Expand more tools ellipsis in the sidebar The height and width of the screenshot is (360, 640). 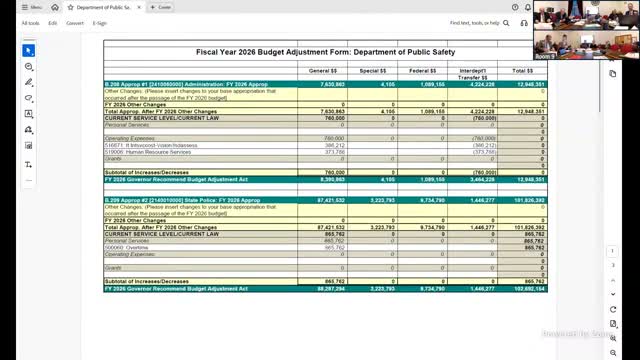point(29,180)
